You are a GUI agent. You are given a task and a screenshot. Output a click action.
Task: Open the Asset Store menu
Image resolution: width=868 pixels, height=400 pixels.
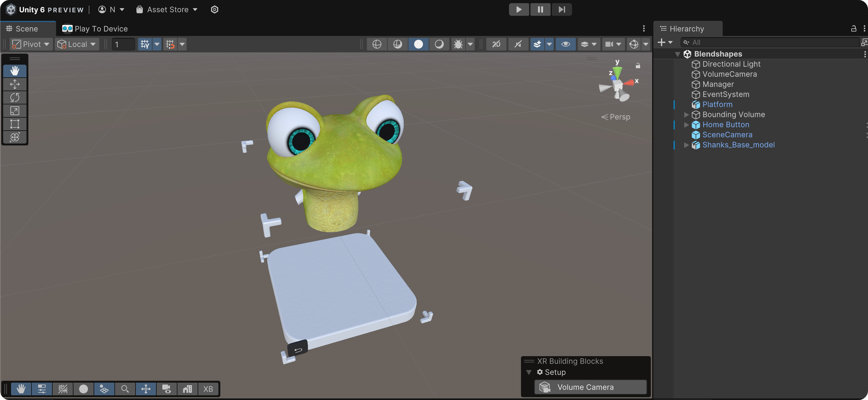167,9
